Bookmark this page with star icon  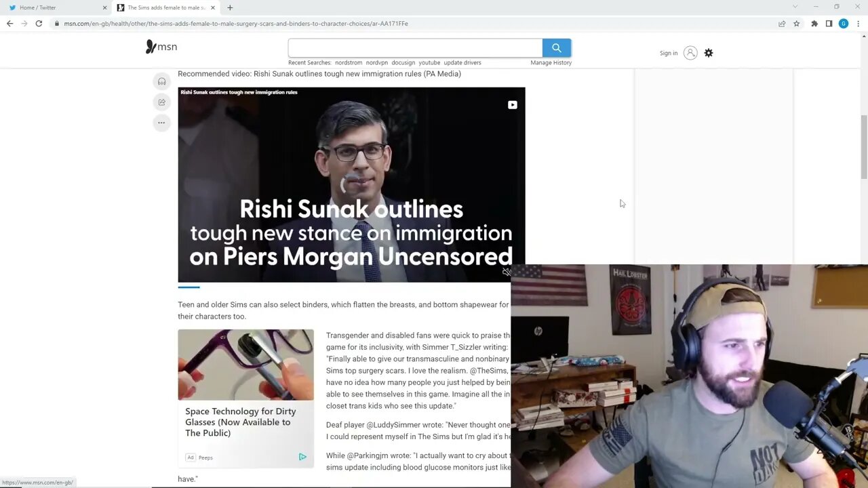point(796,23)
